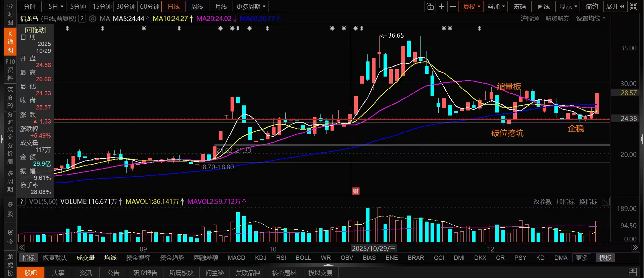644x278 pixels.
Task: Switch to 5分钟 period tab
Action: [78, 6]
